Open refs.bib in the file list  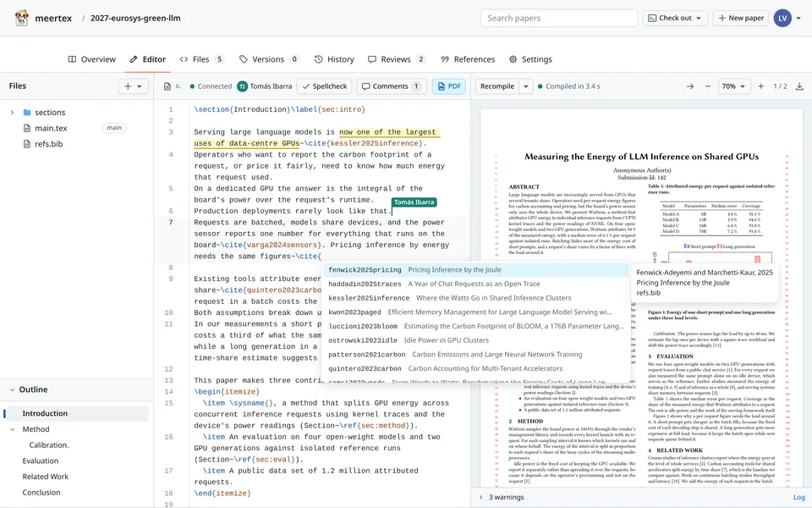pos(48,144)
